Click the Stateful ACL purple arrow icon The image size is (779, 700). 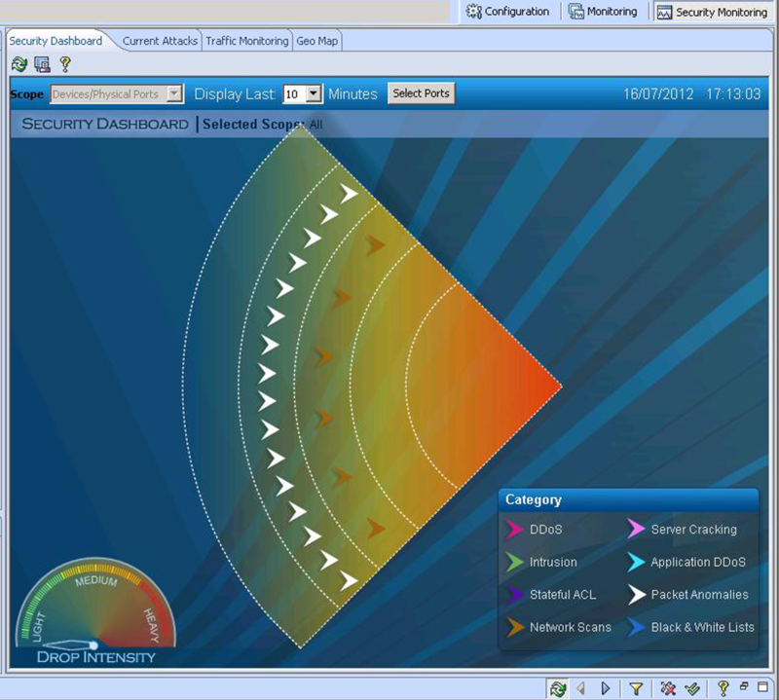pyautogui.click(x=515, y=595)
